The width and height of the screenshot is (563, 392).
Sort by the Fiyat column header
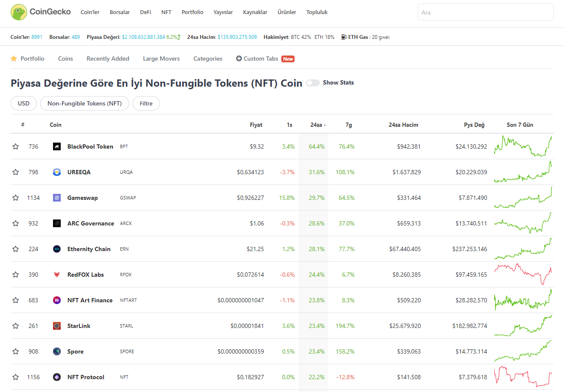(x=256, y=125)
